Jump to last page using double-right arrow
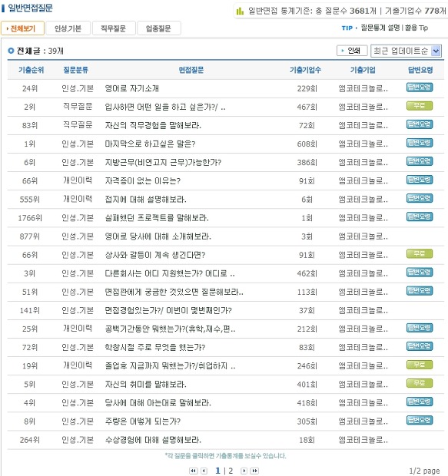This screenshot has width=448, height=476. pyautogui.click(x=254, y=471)
